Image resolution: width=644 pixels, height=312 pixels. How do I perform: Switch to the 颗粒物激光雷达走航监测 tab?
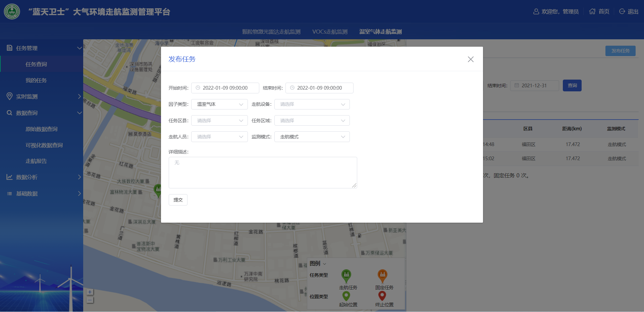271,32
